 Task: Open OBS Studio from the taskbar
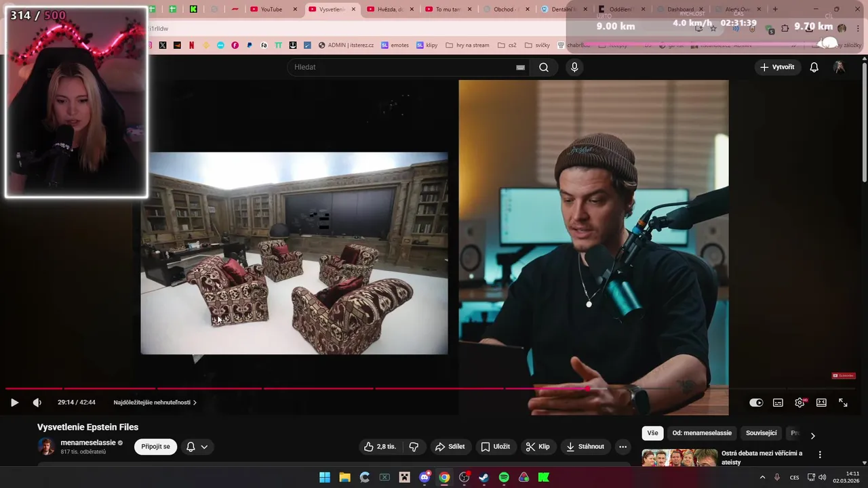point(464,477)
